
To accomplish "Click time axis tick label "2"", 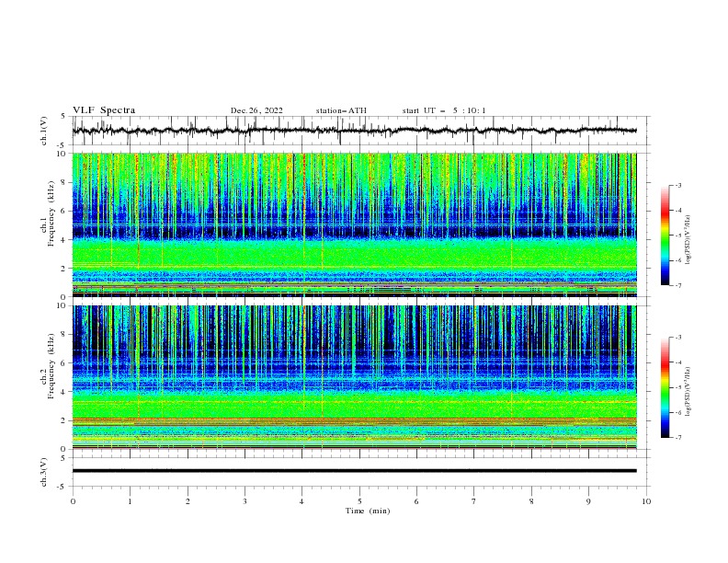I will [188, 501].
